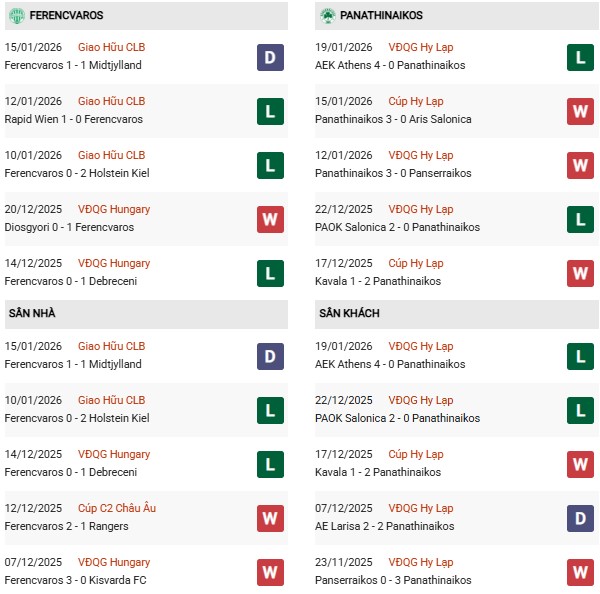
Task: Click W badge for Panathinaikos 3-0 Aris Salonica
Action: point(581,111)
